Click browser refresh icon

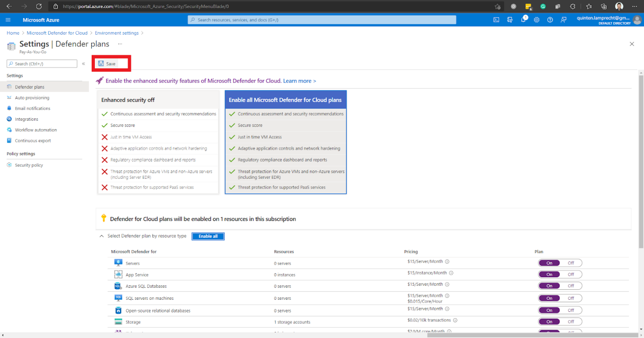(x=39, y=6)
